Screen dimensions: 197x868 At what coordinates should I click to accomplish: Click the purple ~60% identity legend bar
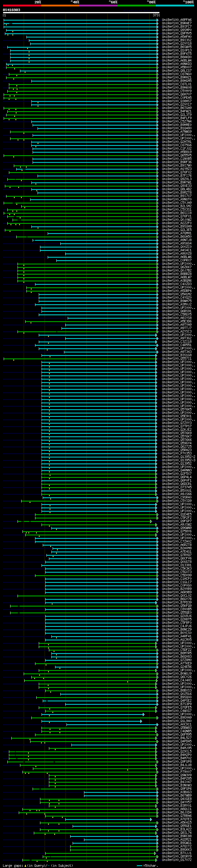98,6
